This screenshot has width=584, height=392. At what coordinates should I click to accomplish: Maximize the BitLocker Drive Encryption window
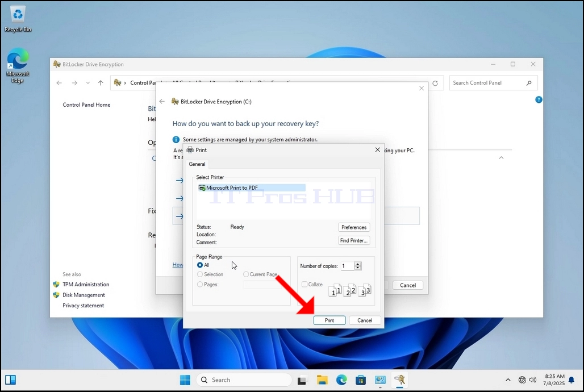(x=513, y=64)
